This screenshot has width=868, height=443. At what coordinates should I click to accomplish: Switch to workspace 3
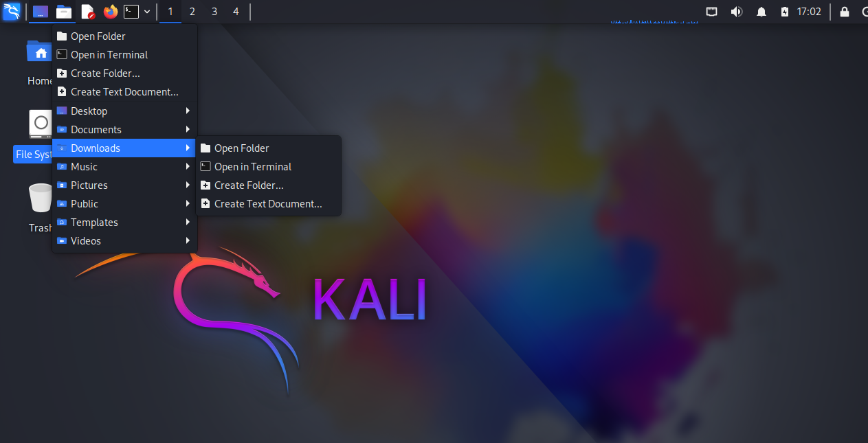coord(214,12)
